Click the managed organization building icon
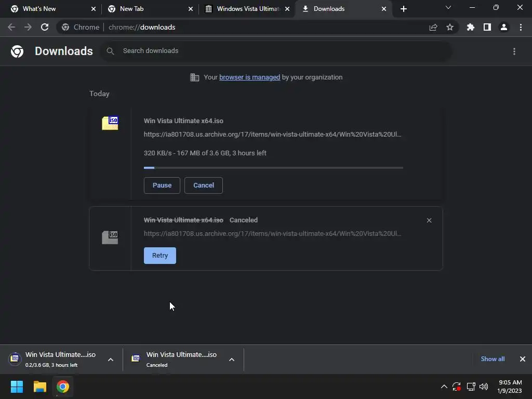 (x=195, y=77)
